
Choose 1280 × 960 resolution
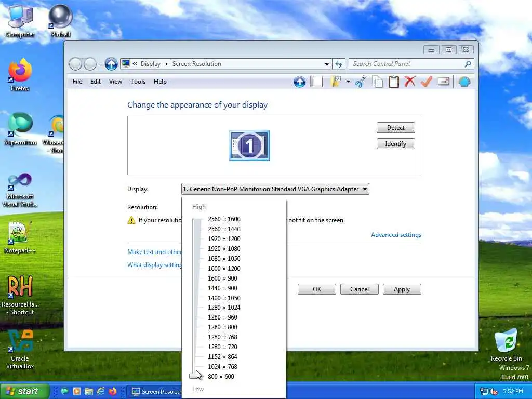[x=222, y=317]
